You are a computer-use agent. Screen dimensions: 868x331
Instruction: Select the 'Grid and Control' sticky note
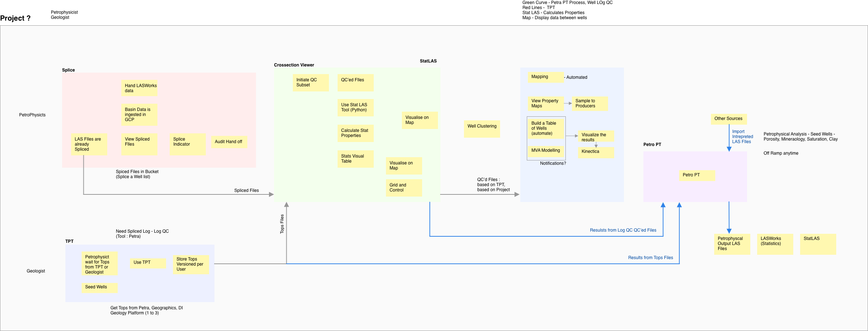pos(404,188)
